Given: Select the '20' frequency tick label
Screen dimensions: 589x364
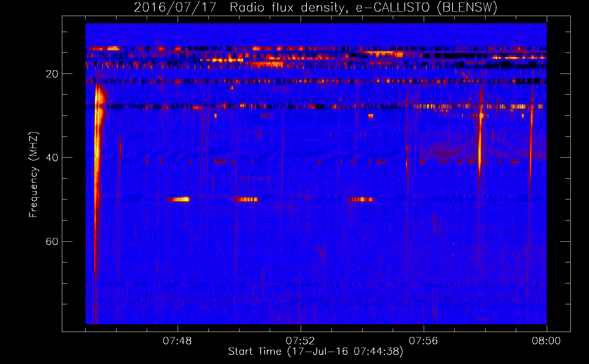Looking at the screenshot, I should (x=52, y=74).
